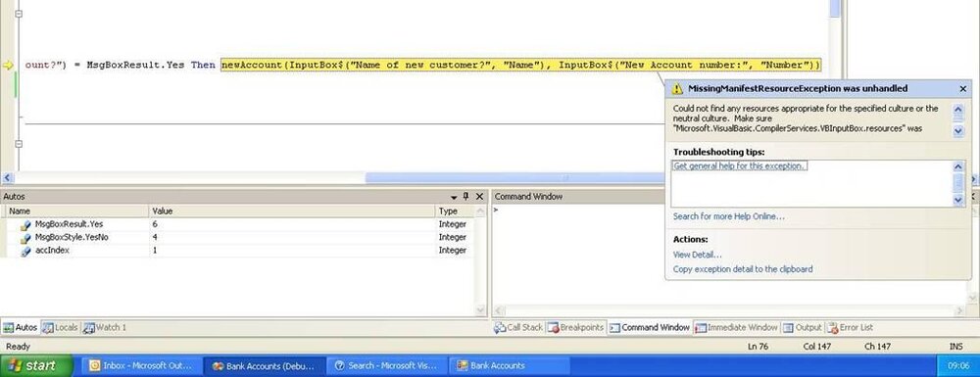Click the Col 147 status bar indicator
The image size is (980, 377).
(x=817, y=347)
